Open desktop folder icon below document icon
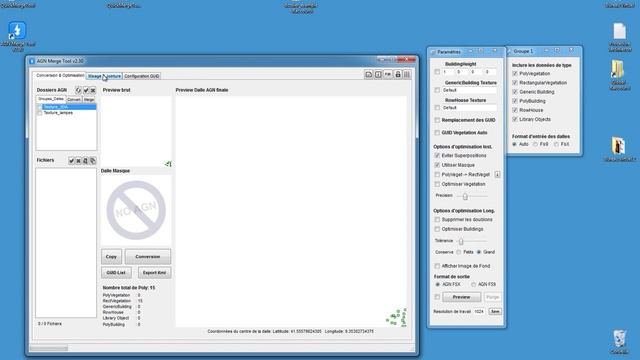The height and width of the screenshot is (360, 640). [618, 69]
